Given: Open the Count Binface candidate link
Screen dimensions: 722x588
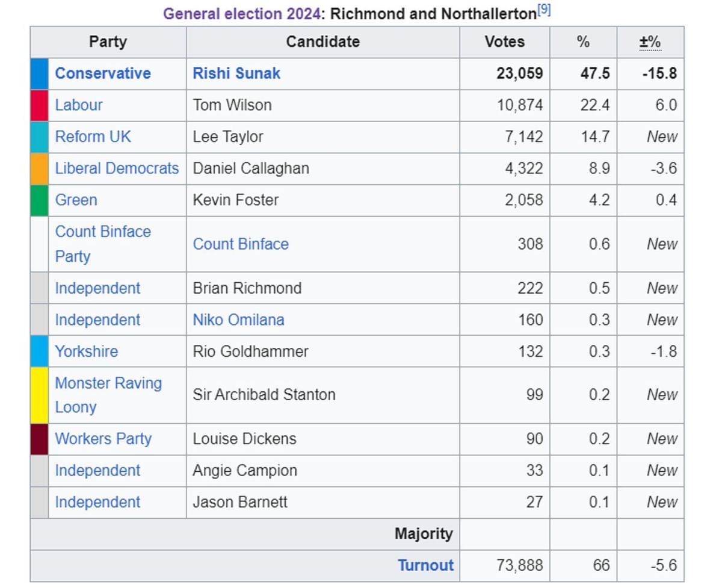Looking at the screenshot, I should tap(241, 244).
